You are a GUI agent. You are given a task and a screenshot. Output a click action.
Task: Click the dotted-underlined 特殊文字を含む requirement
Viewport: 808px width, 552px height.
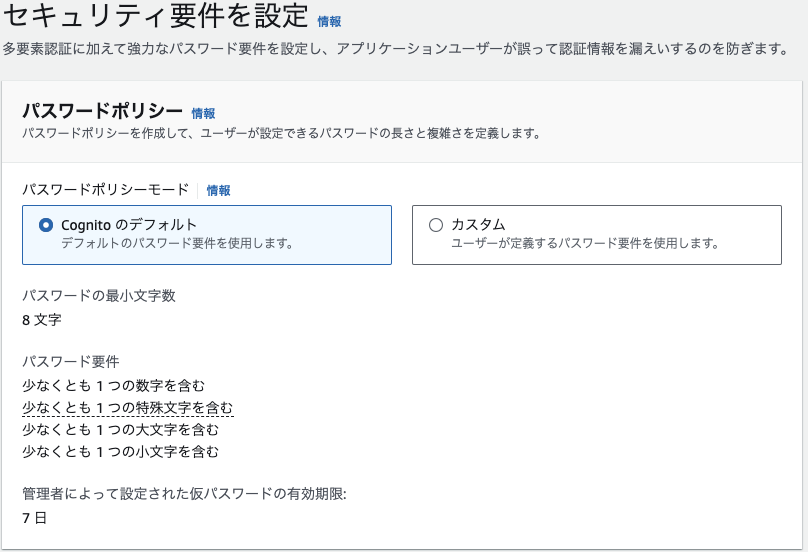click(128, 408)
